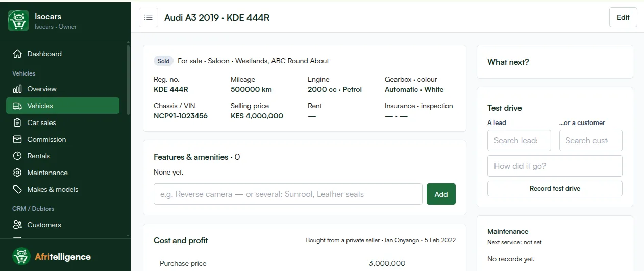Click 'Bought from a private seller' text
Viewport: 644px width, 271px height.
point(343,240)
